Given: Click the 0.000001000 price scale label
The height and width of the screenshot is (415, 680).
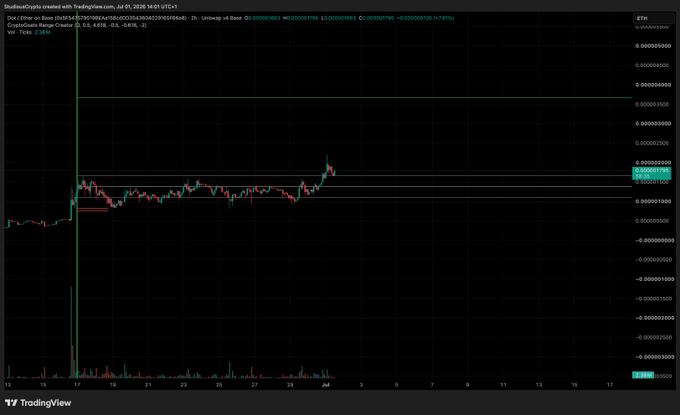Looking at the screenshot, I should 653,201.
